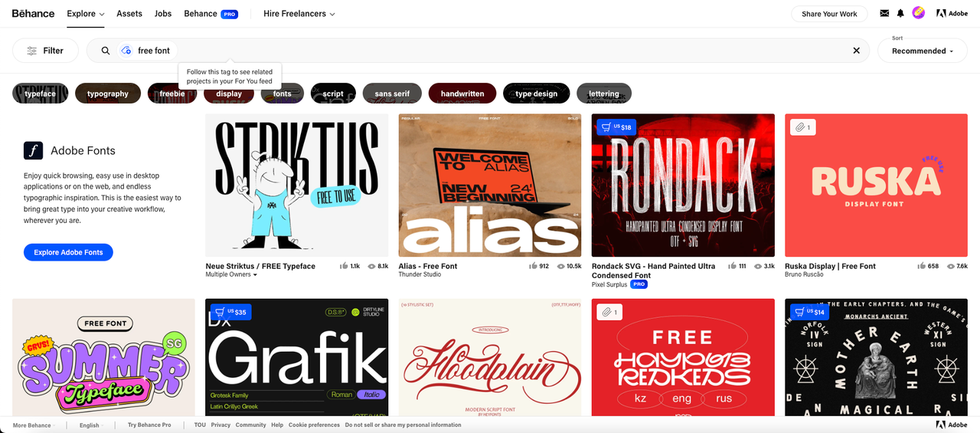Click appreciations icon for Rondack SVG
This screenshot has height=433, width=980.
pyautogui.click(x=733, y=266)
